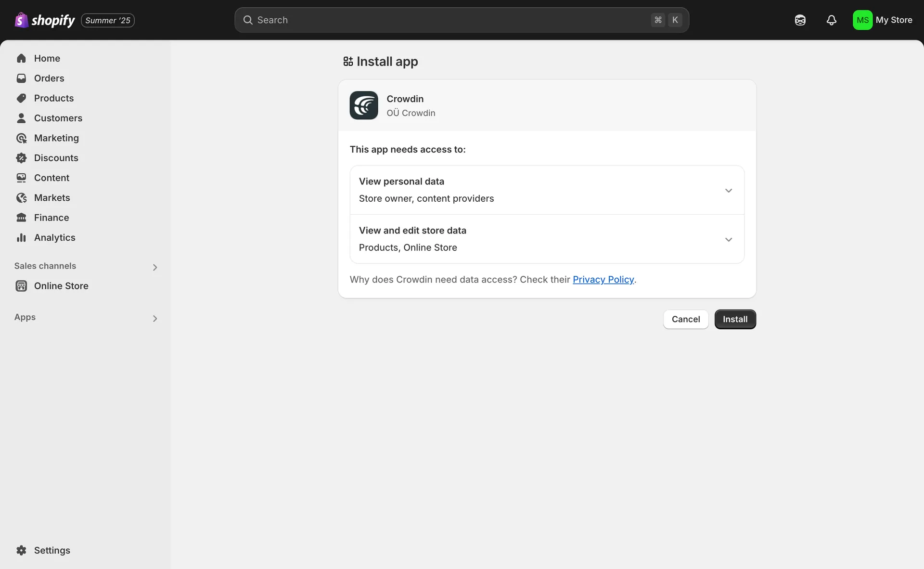The height and width of the screenshot is (569, 924).
Task: Click the Analytics bar chart icon
Action: pos(21,238)
